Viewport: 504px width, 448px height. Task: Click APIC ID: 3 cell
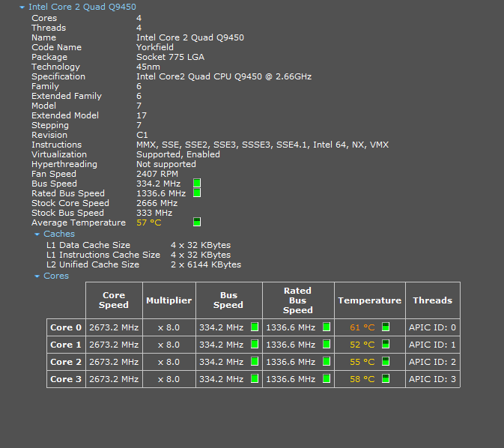[x=433, y=379]
